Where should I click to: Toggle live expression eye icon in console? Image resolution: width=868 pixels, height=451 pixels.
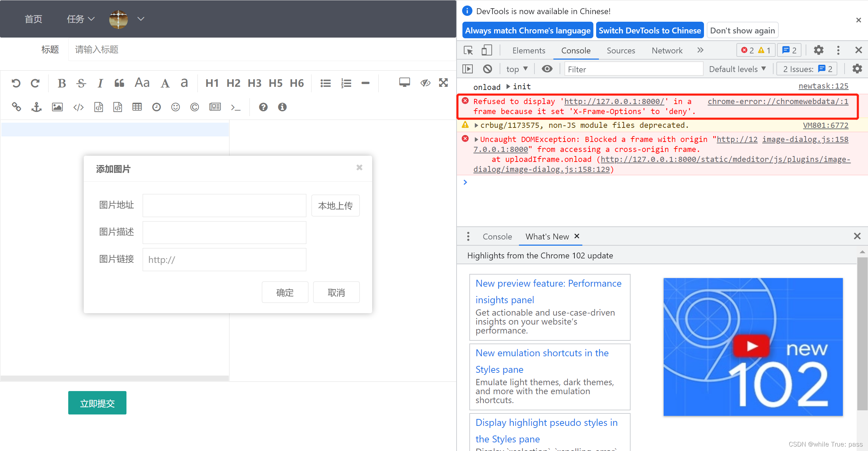pyautogui.click(x=547, y=69)
